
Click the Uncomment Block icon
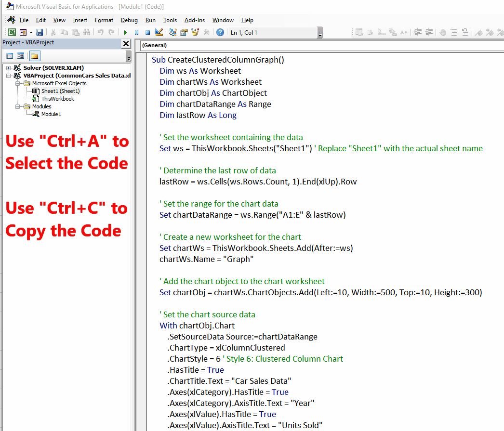[x=465, y=32]
